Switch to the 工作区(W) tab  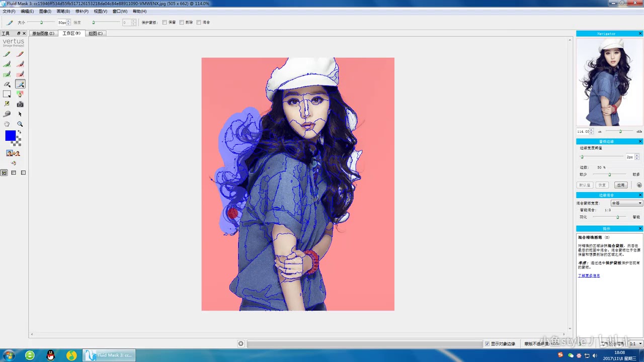click(x=71, y=33)
